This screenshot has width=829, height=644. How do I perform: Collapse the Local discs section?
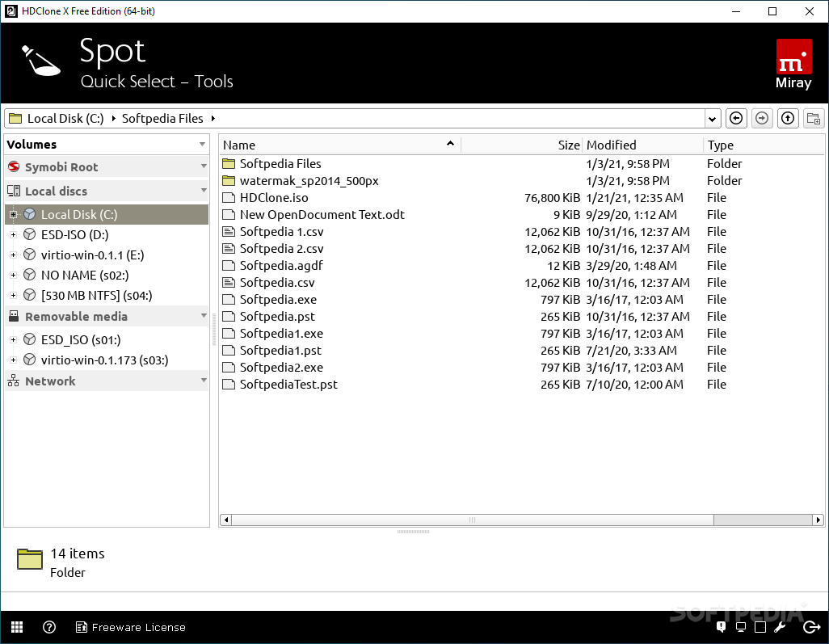click(204, 191)
